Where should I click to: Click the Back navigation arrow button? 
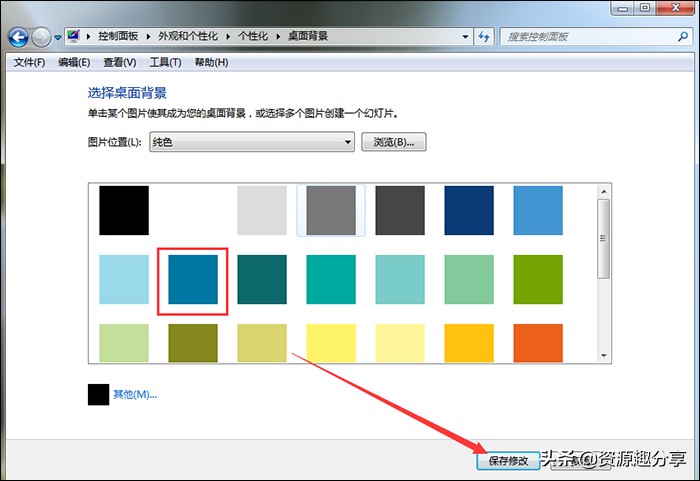pos(18,37)
